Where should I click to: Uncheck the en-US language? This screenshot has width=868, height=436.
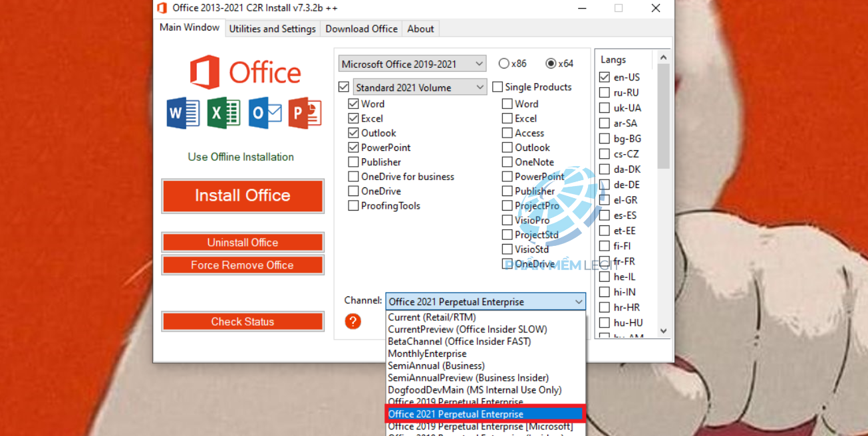point(605,77)
